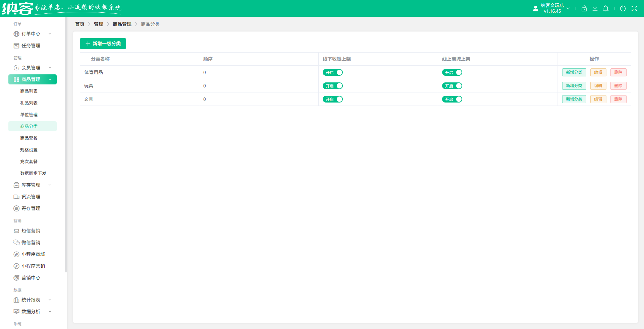Screen dimensions: 644x329
Task: Click the sidebar vertical scrollbar
Action: 66,145
